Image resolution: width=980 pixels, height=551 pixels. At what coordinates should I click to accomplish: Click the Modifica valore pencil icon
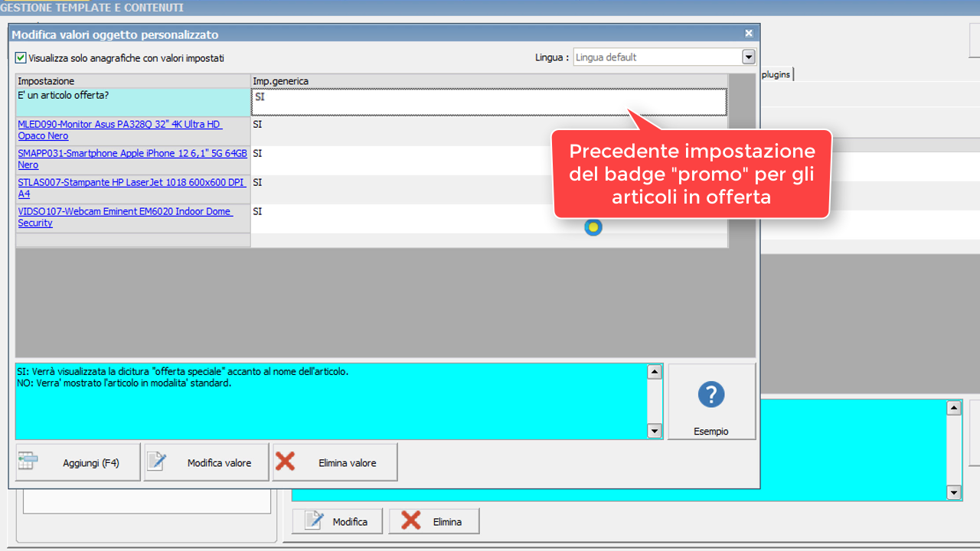[x=157, y=461]
